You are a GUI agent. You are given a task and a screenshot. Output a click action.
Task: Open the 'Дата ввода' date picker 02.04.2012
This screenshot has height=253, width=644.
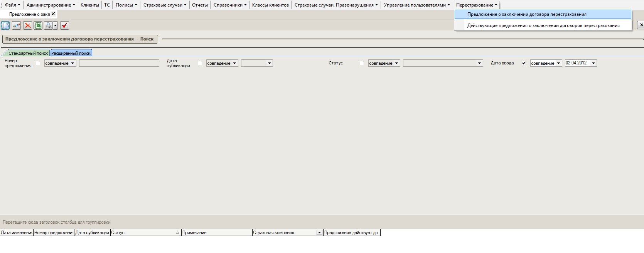pyautogui.click(x=593, y=63)
